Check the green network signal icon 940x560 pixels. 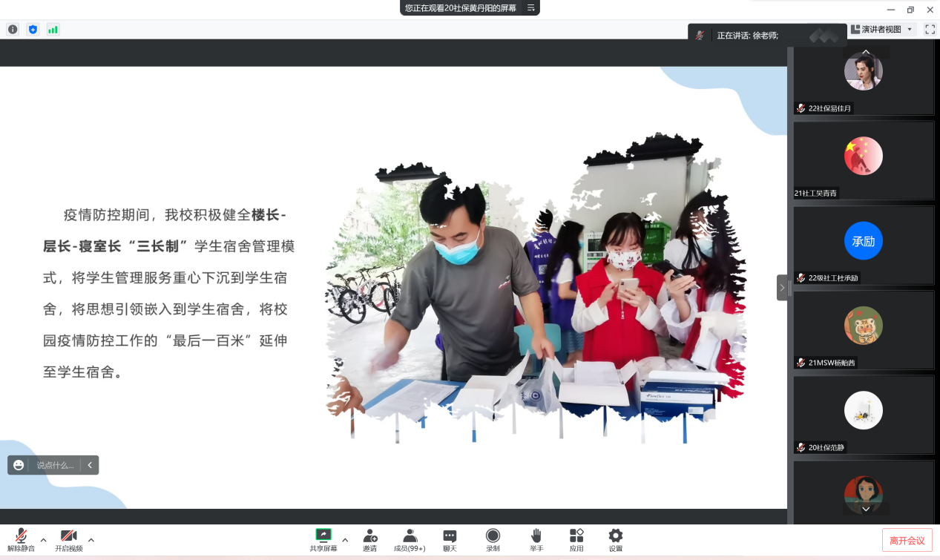pos(53,30)
